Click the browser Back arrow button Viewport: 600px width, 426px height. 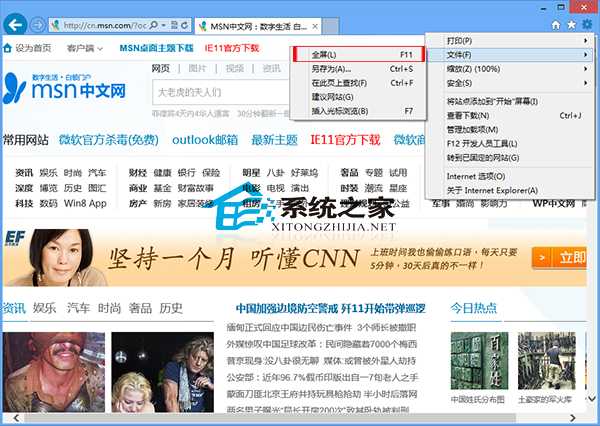pyautogui.click(x=15, y=24)
